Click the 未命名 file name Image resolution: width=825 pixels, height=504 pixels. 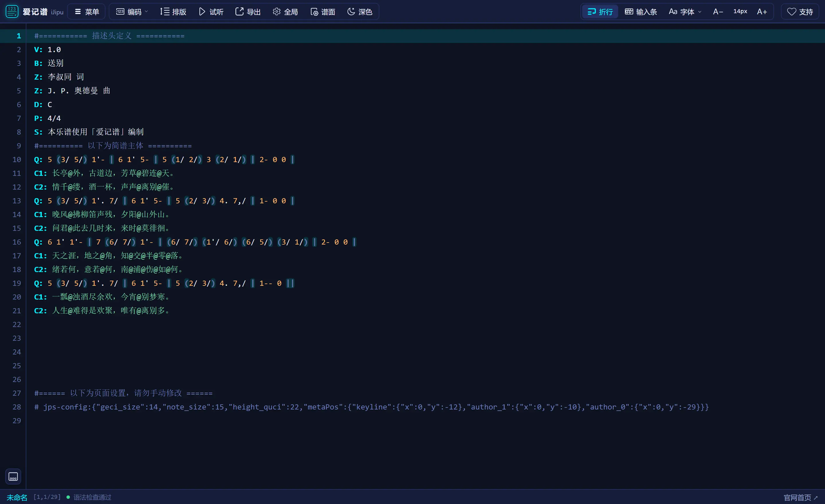click(x=17, y=497)
